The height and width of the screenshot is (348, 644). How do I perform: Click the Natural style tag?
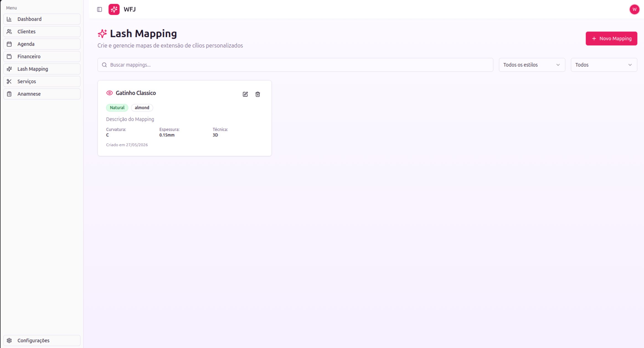click(x=117, y=108)
